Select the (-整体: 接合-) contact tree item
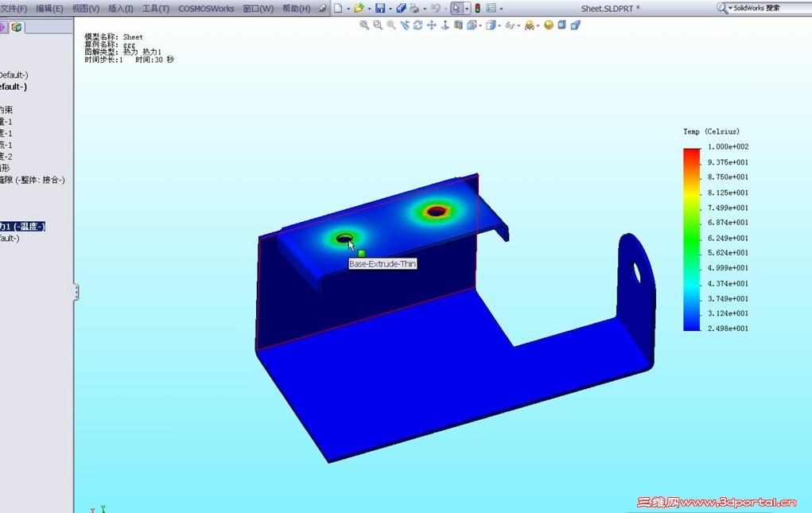This screenshot has width=812, height=513. tap(32, 180)
